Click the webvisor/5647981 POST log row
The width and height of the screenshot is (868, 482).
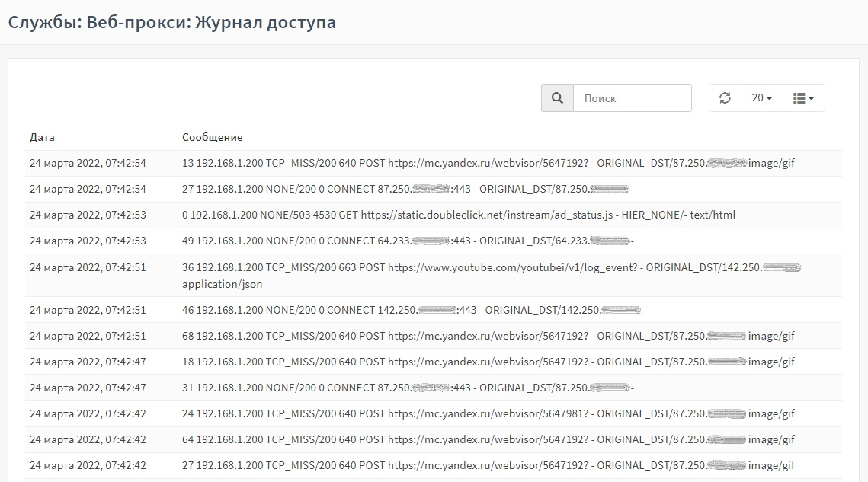click(434, 413)
